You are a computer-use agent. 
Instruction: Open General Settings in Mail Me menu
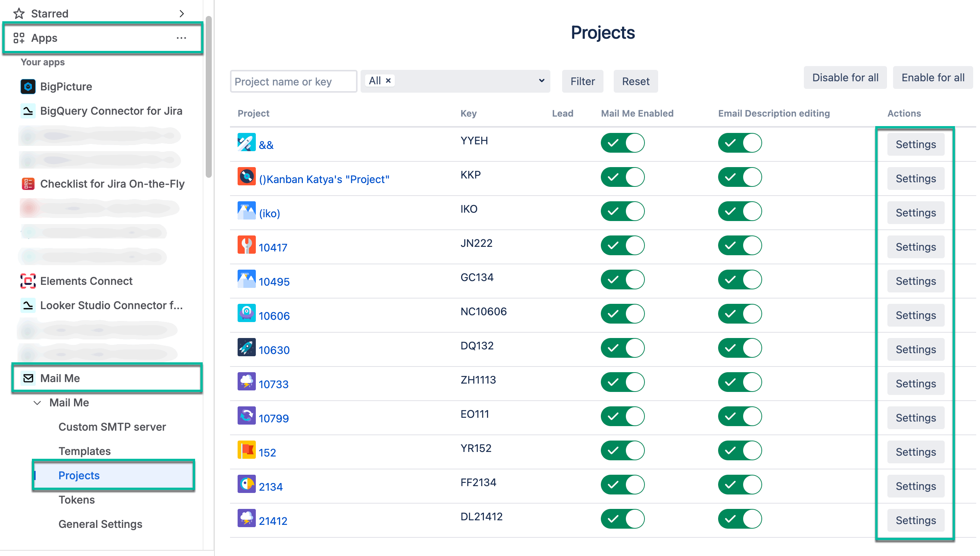click(100, 524)
